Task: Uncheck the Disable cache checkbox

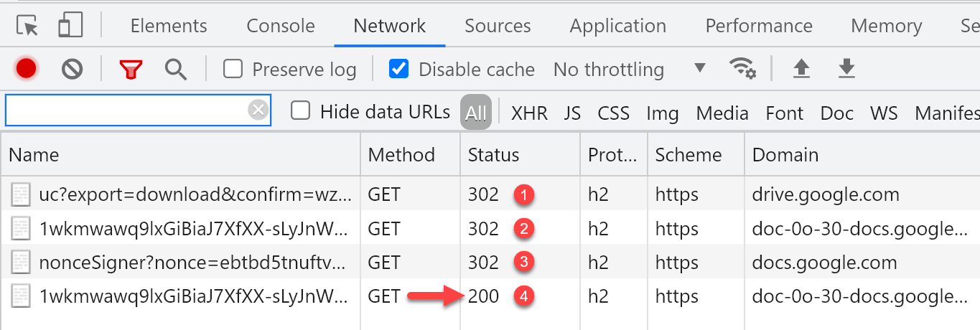Action: tap(398, 69)
